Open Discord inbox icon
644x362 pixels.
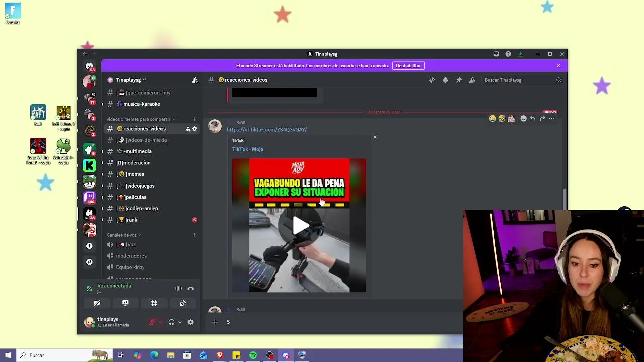[x=496, y=54]
